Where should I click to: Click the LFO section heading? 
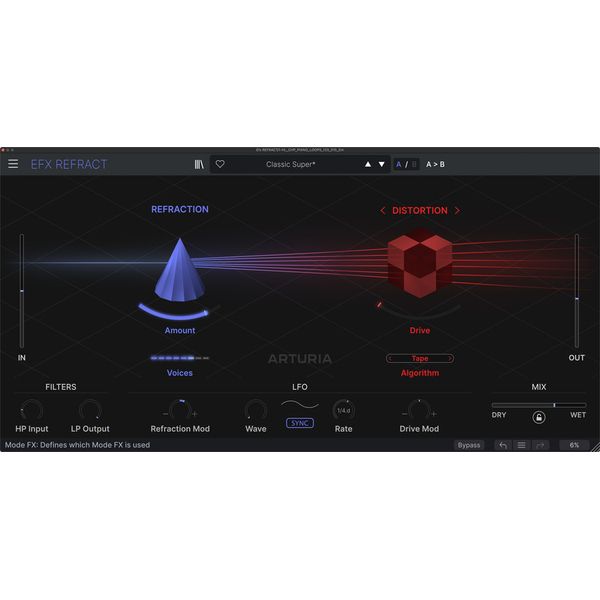pos(300,387)
